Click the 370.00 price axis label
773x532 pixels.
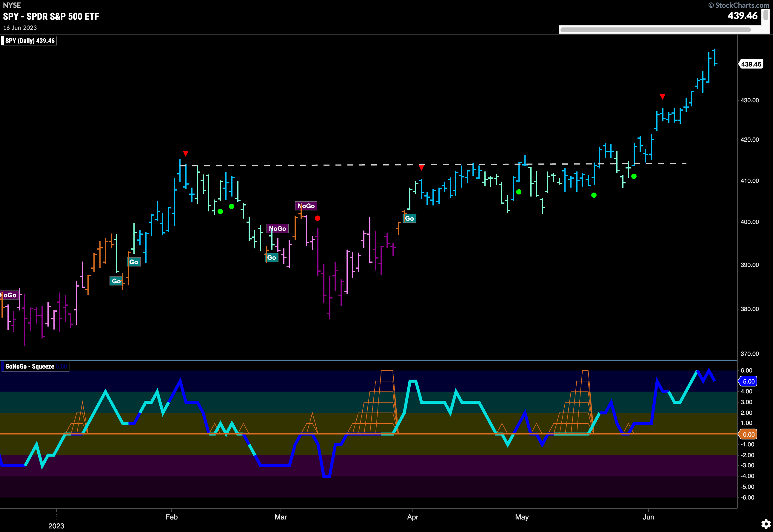pyautogui.click(x=749, y=354)
